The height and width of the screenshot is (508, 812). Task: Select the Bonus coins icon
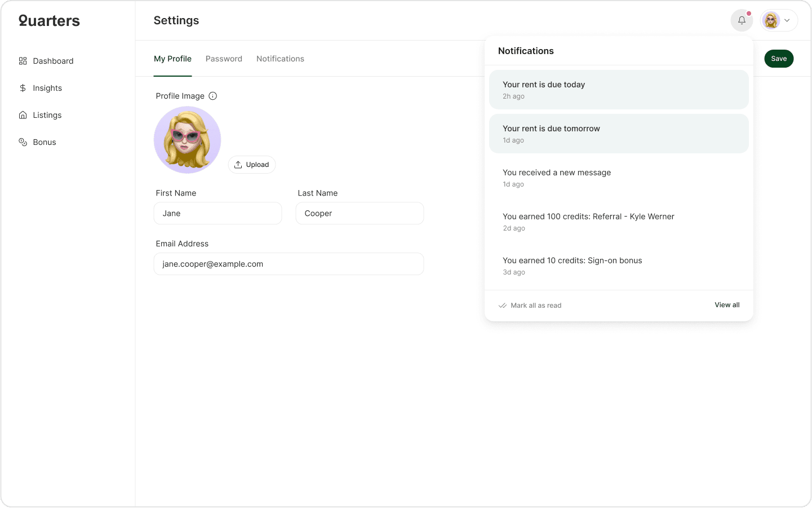[23, 142]
